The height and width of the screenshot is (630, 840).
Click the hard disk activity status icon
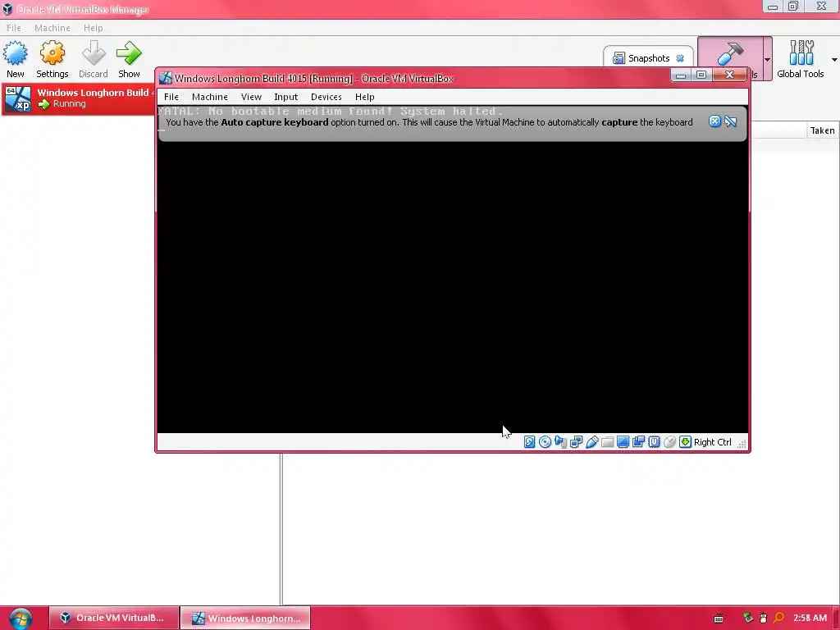(x=529, y=442)
